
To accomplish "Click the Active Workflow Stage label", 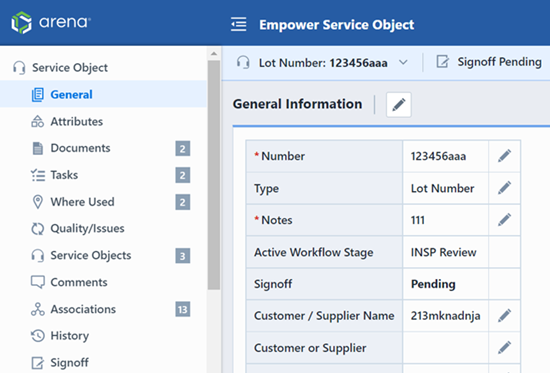I will (314, 252).
